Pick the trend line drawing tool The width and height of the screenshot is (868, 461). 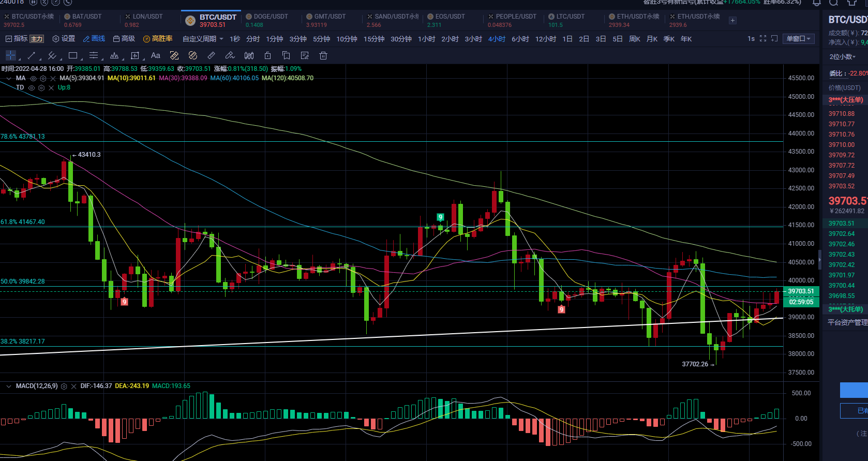click(x=31, y=55)
